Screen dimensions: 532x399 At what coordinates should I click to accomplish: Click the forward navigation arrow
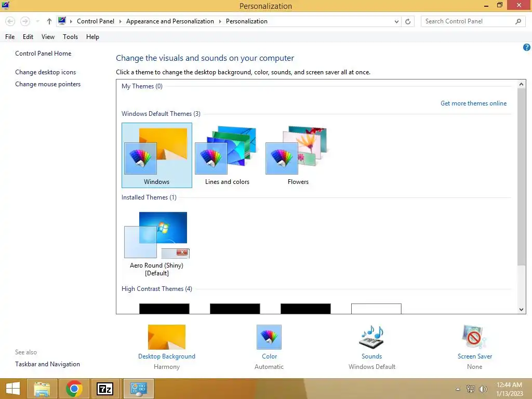(x=25, y=21)
